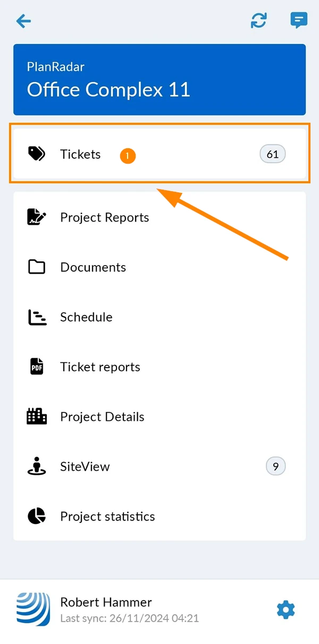
Task: Select Project statistics in the list
Action: click(x=159, y=516)
